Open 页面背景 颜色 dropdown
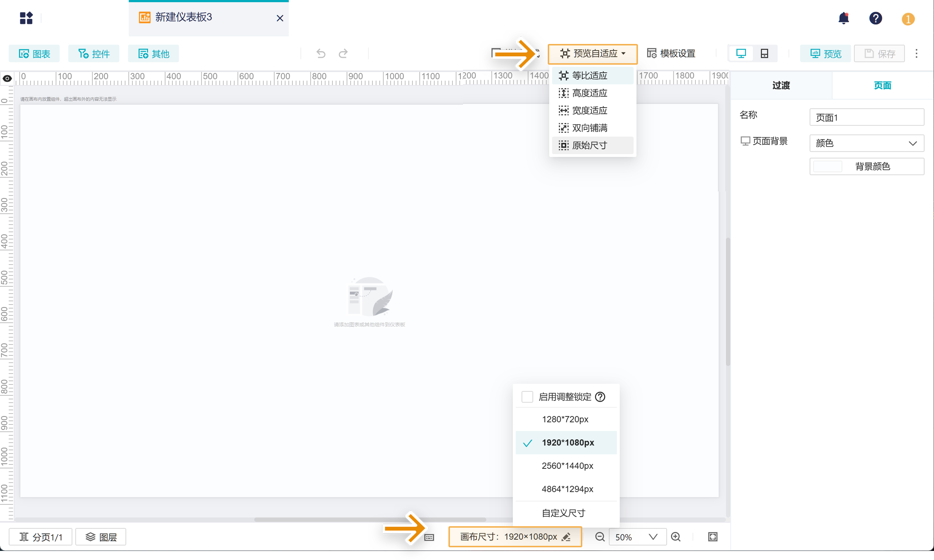Image resolution: width=934 pixels, height=560 pixels. [866, 143]
